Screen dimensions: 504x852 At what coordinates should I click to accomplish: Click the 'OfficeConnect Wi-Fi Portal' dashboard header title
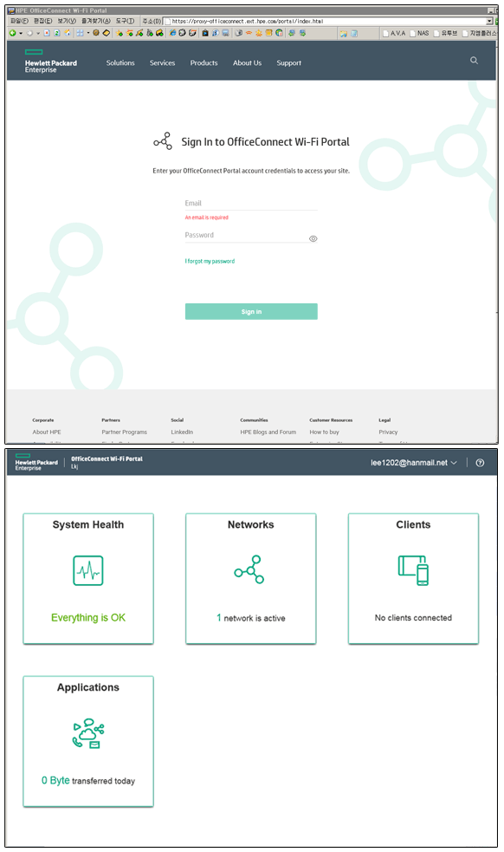107,459
